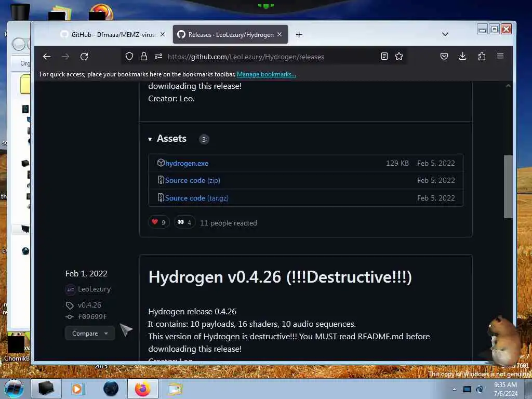
Task: Open the LeoLezury author profile link
Action: click(x=95, y=289)
